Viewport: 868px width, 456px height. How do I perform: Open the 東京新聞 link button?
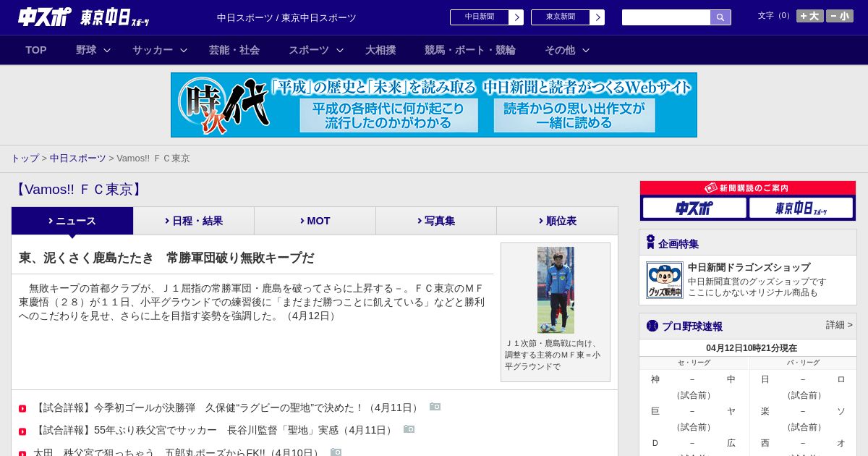[561, 17]
